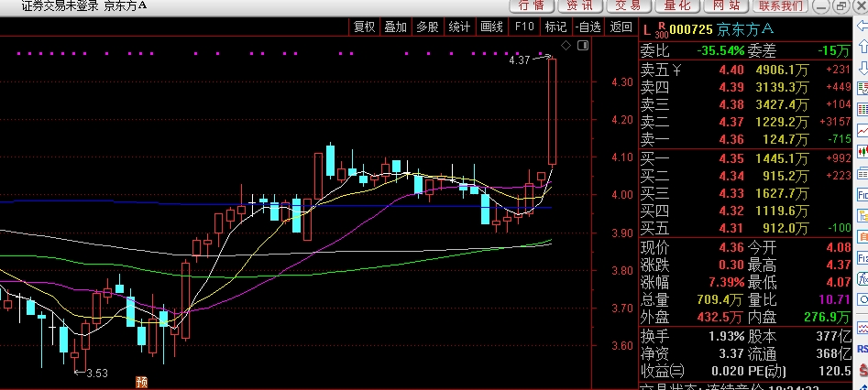Click 外盘 value 432.5万
The height and width of the screenshot is (390, 868).
click(720, 317)
